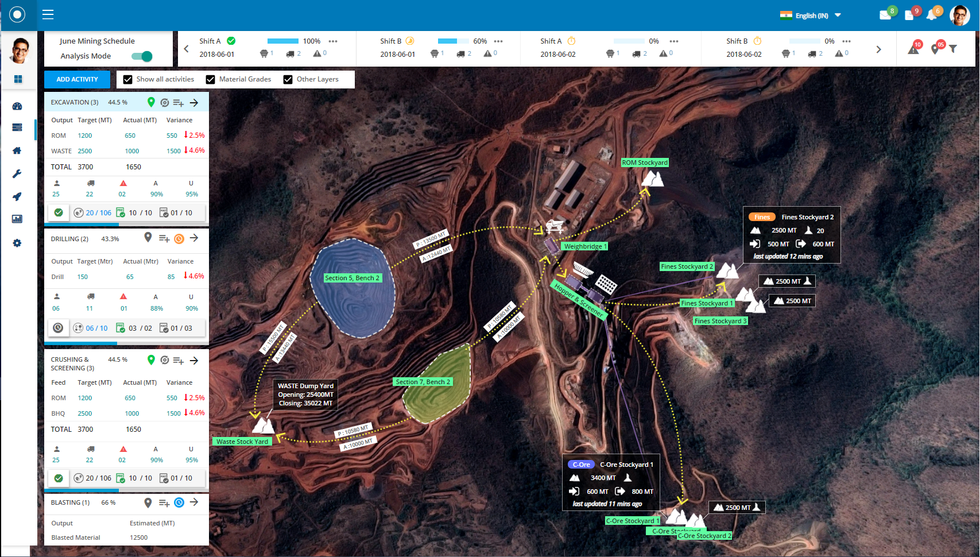Click the orange target icon in Drilling

pos(179,238)
